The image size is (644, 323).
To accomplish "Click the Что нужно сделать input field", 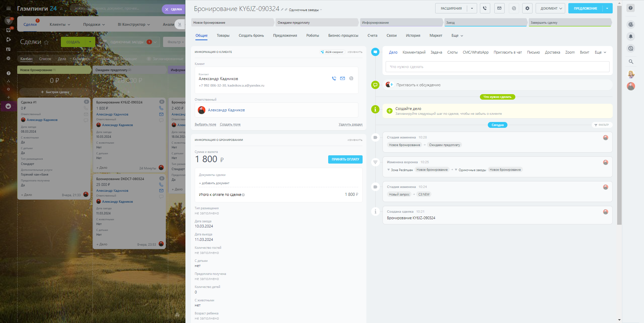I will (497, 67).
